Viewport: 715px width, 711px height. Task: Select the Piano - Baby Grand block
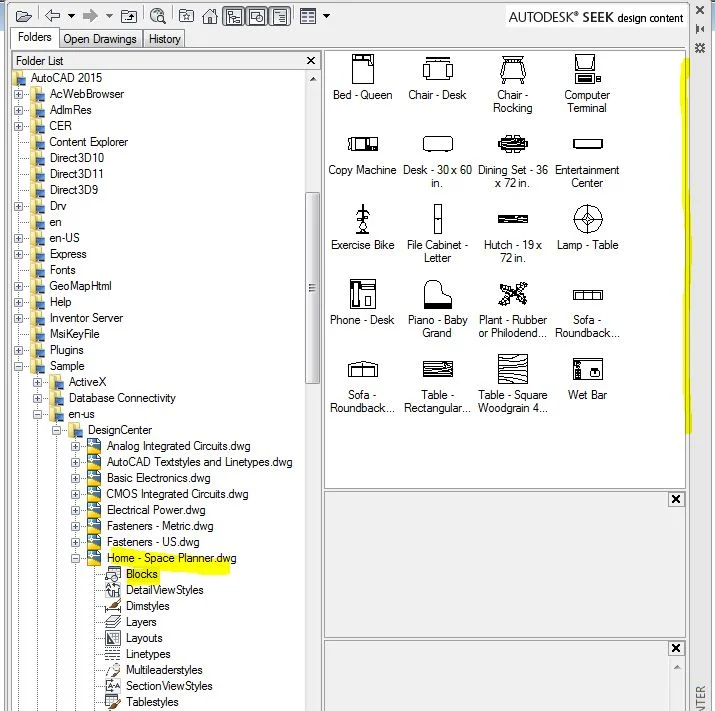click(437, 308)
